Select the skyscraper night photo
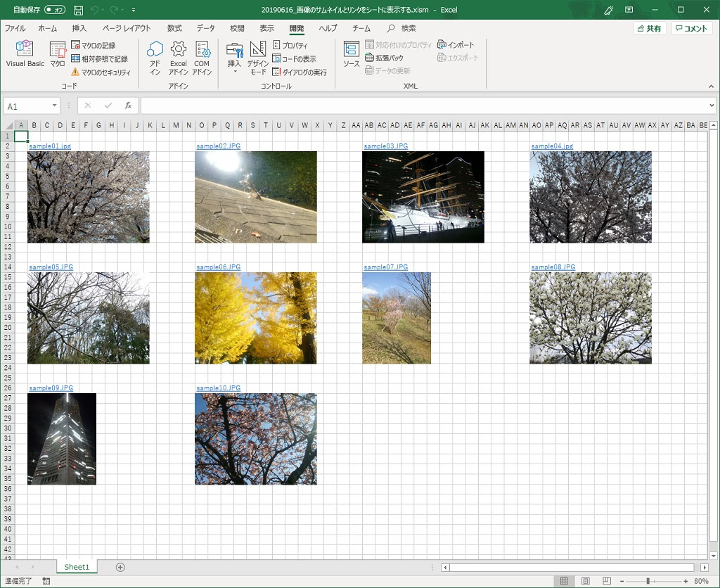The width and height of the screenshot is (720, 588). tap(62, 439)
